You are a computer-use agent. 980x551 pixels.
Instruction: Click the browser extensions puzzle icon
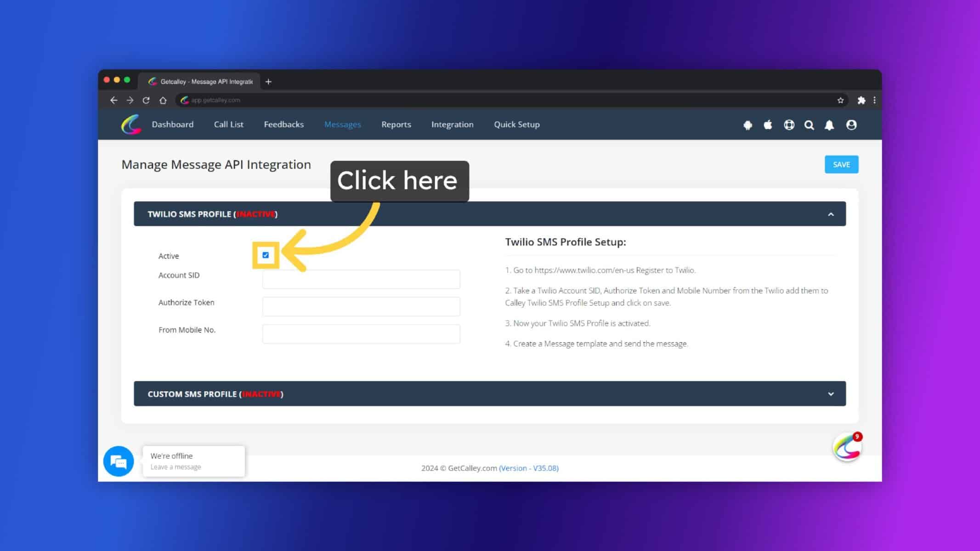click(x=861, y=100)
